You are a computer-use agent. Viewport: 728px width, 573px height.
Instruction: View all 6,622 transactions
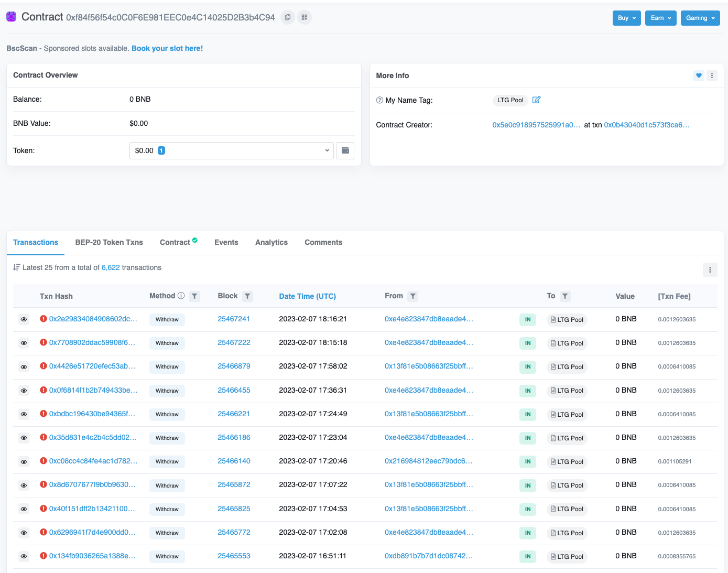[111, 267]
